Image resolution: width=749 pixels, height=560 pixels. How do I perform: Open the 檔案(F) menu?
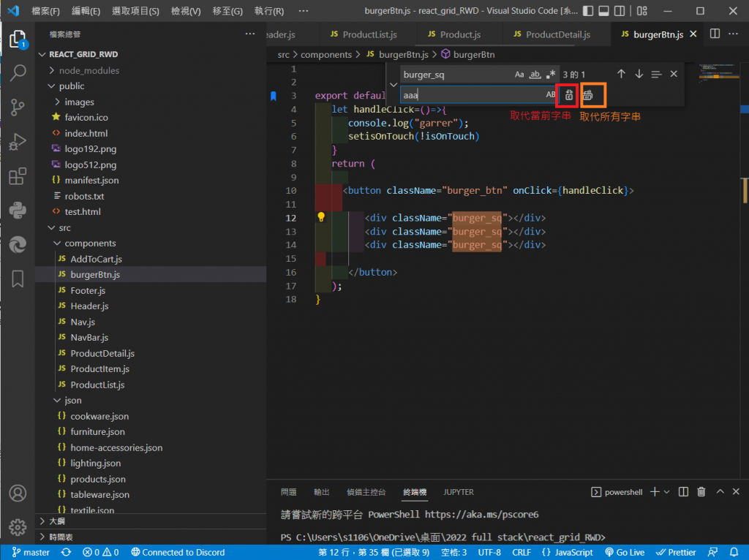(x=46, y=11)
